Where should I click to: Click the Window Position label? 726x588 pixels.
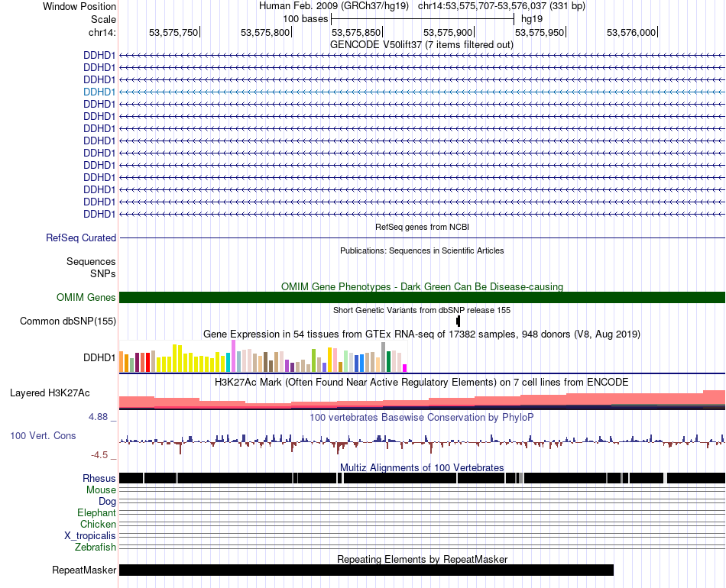[x=79, y=6]
